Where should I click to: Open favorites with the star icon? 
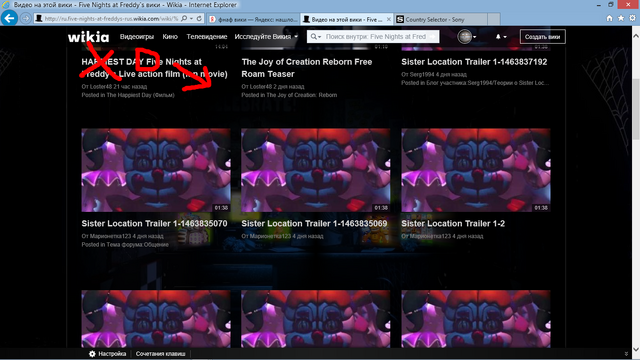[621, 18]
